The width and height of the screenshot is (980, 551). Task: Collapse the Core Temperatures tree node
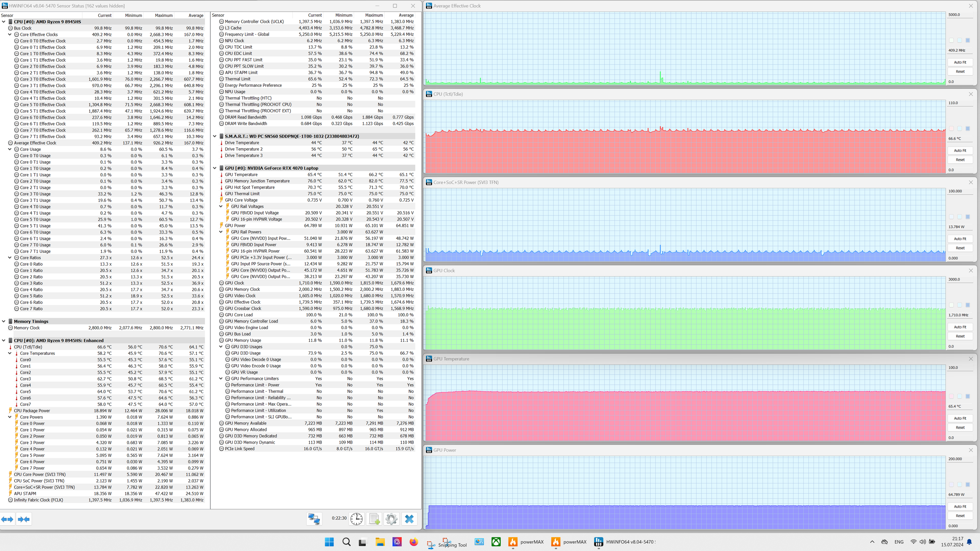(x=10, y=353)
